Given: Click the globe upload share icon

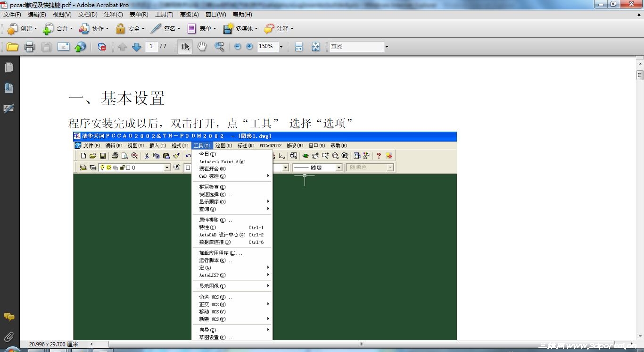Looking at the screenshot, I should point(81,47).
